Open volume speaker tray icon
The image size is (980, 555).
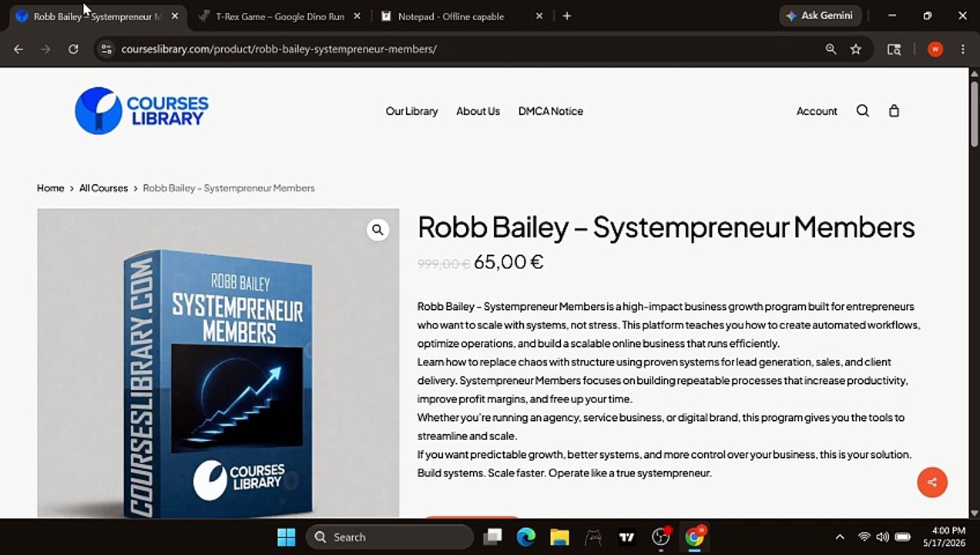[883, 537]
